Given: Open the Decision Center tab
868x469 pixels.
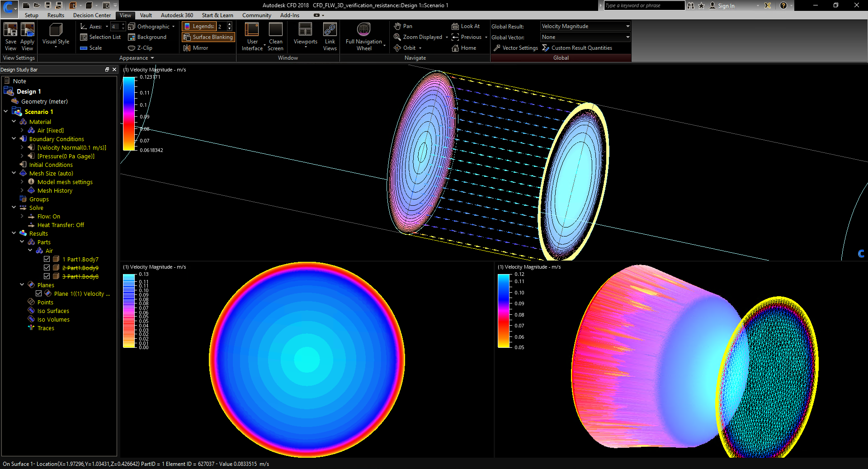Looking at the screenshot, I should [x=92, y=15].
